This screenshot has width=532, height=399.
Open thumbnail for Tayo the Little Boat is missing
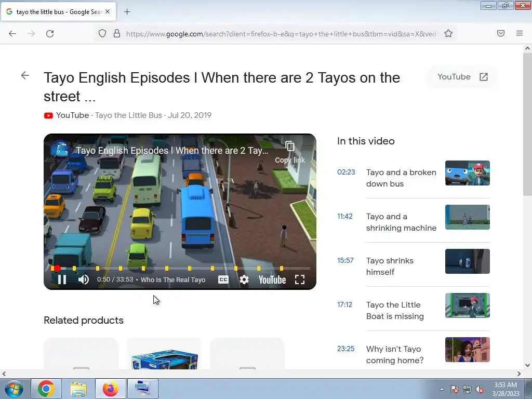468,305
